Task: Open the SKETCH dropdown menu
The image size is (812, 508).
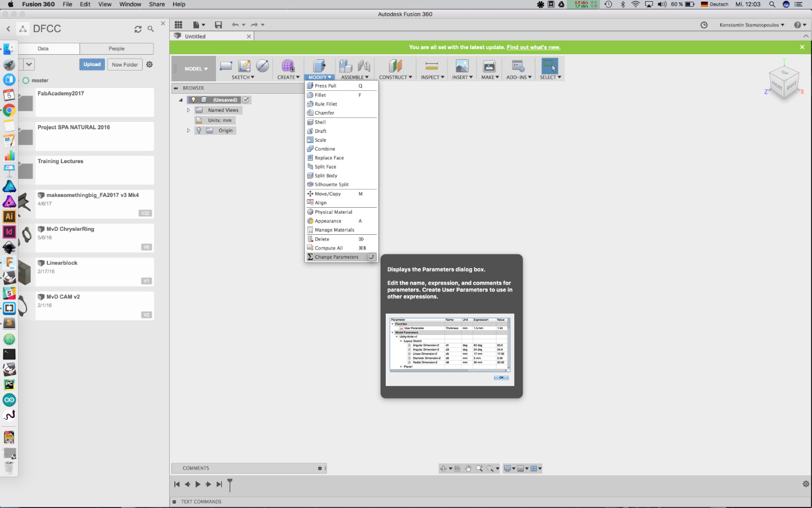Action: click(243, 77)
